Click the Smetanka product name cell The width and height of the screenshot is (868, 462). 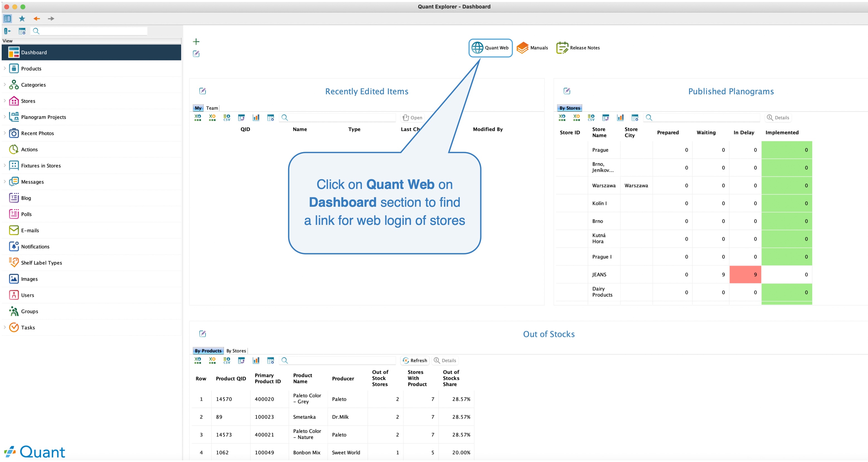(308, 417)
